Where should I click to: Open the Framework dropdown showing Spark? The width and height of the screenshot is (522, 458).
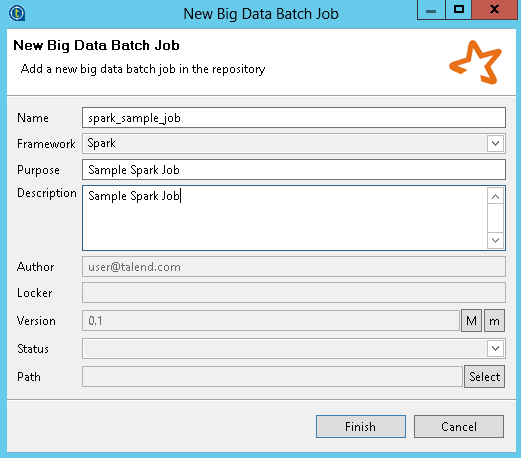point(294,143)
